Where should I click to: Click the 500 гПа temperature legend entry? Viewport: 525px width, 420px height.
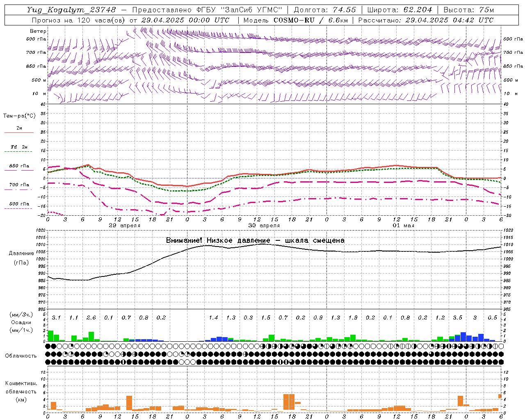[19, 204]
